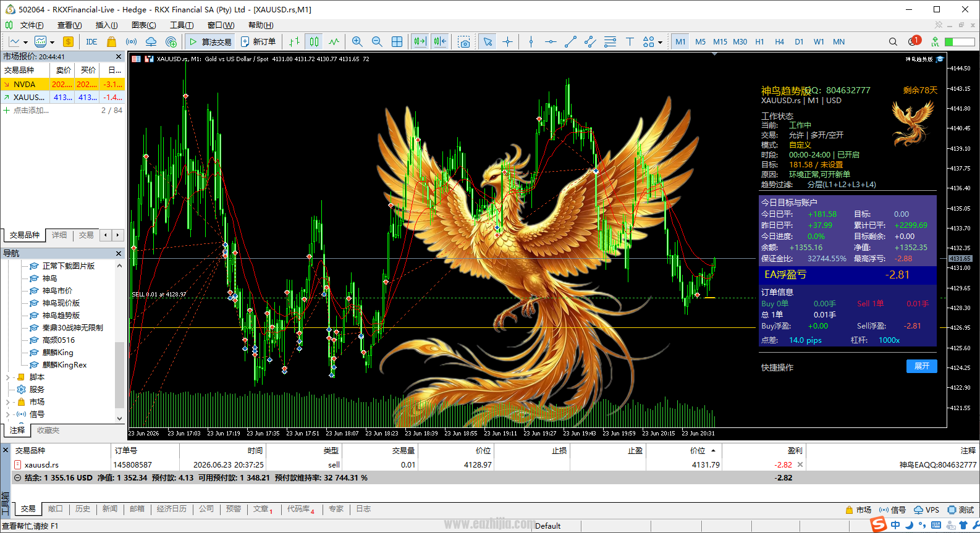980x533 pixels.
Task: Select the equidistant channel tool
Action: (x=590, y=42)
